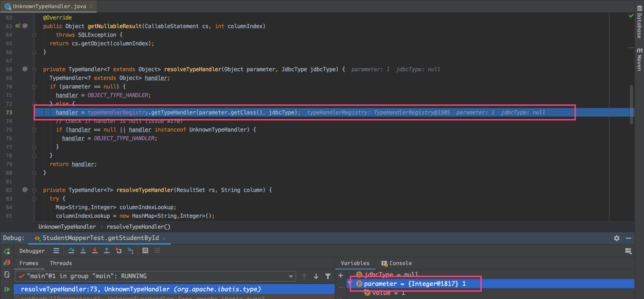Screen dimensions: 644x299
Task: Open the debugger layout settings dropdown
Action: 628,251
